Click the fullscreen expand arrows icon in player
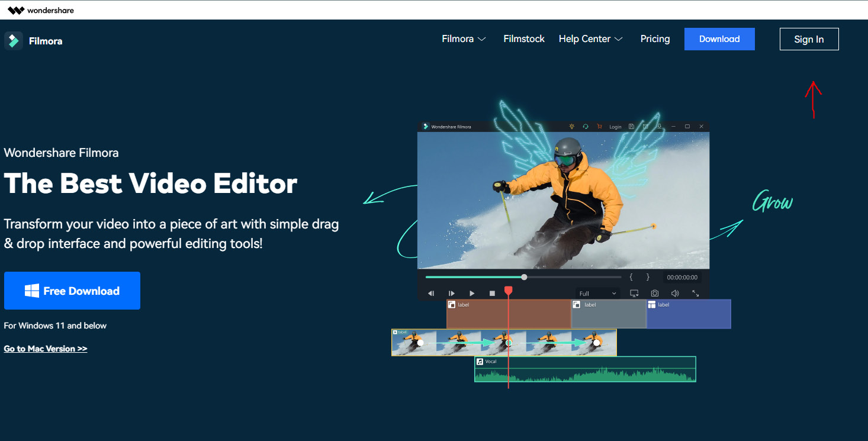Viewport: 868px width, 441px height. tap(696, 294)
